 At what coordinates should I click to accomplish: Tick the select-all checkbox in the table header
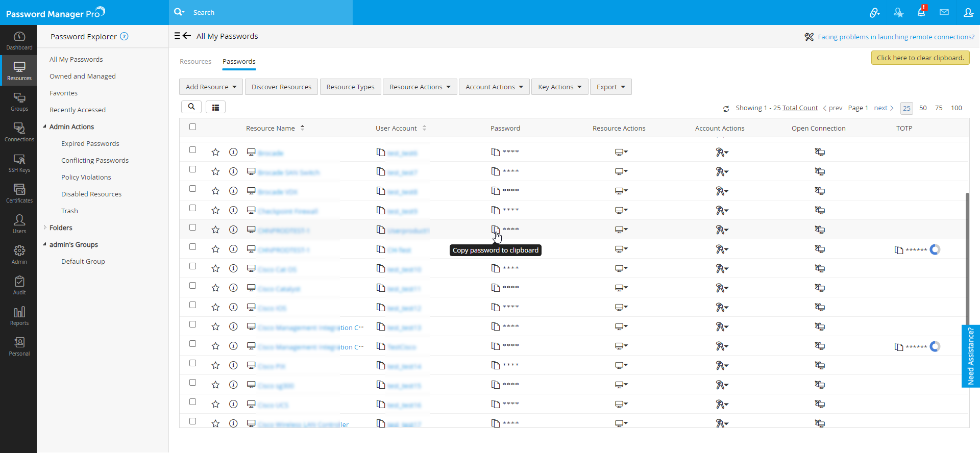coord(192,127)
